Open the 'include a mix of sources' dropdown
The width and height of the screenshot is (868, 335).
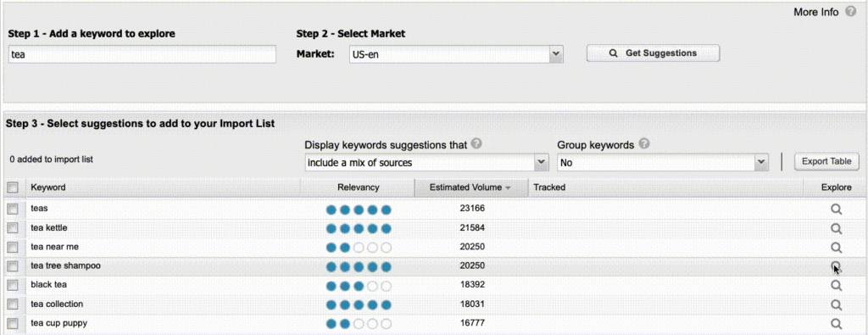(x=426, y=162)
